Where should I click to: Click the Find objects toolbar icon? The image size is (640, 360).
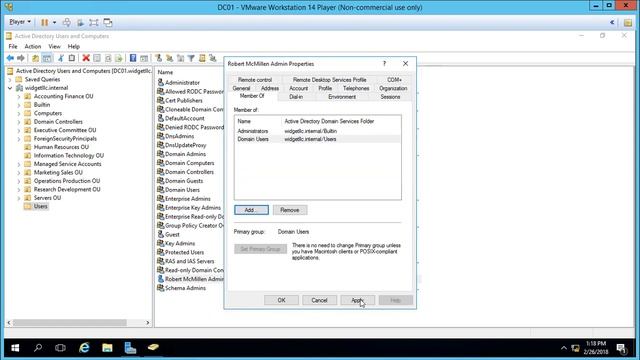202,58
